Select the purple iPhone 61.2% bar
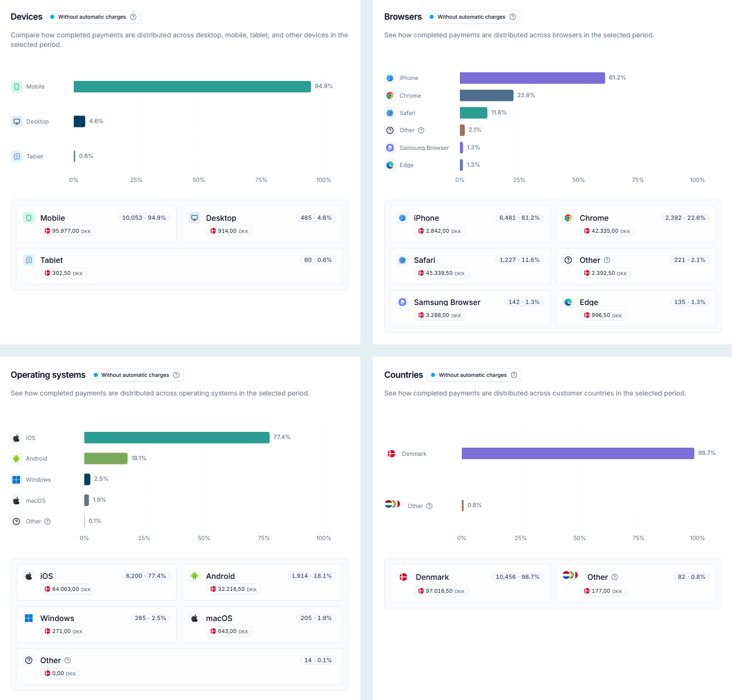732x700 pixels. coord(532,78)
